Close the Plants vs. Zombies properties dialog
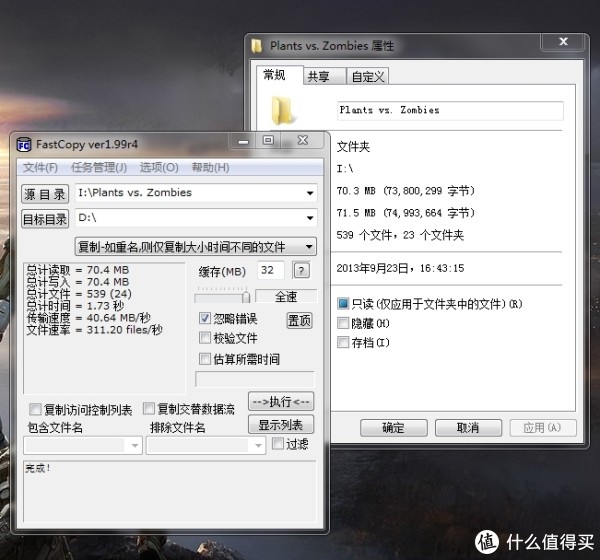The image size is (600, 560). click(562, 41)
